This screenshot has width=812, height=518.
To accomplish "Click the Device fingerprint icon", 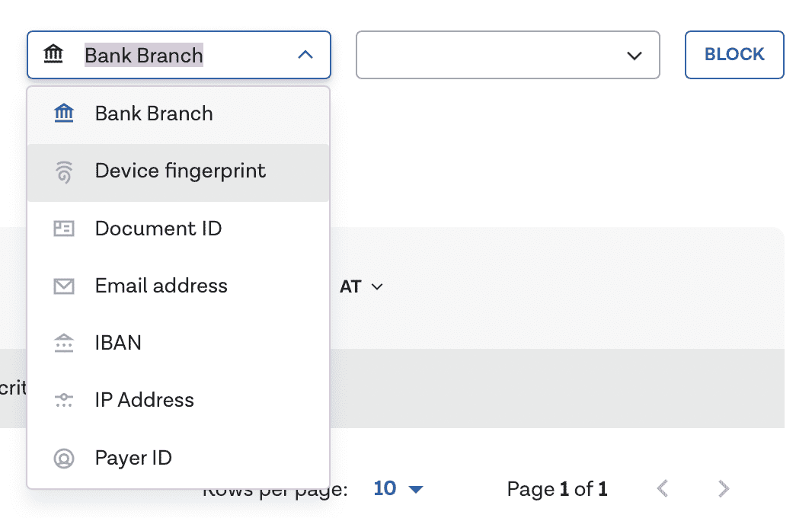I will pos(64,172).
